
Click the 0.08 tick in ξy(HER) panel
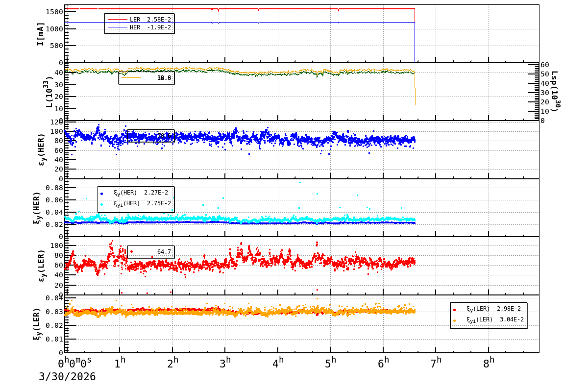pos(54,188)
